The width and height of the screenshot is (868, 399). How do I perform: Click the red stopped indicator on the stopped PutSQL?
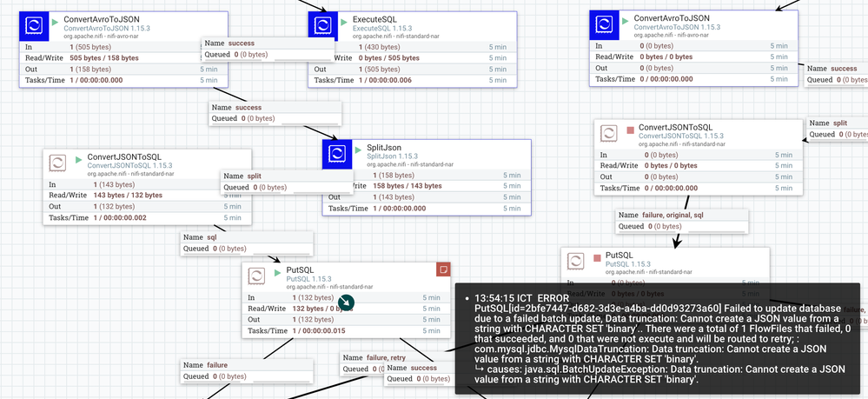click(x=597, y=257)
